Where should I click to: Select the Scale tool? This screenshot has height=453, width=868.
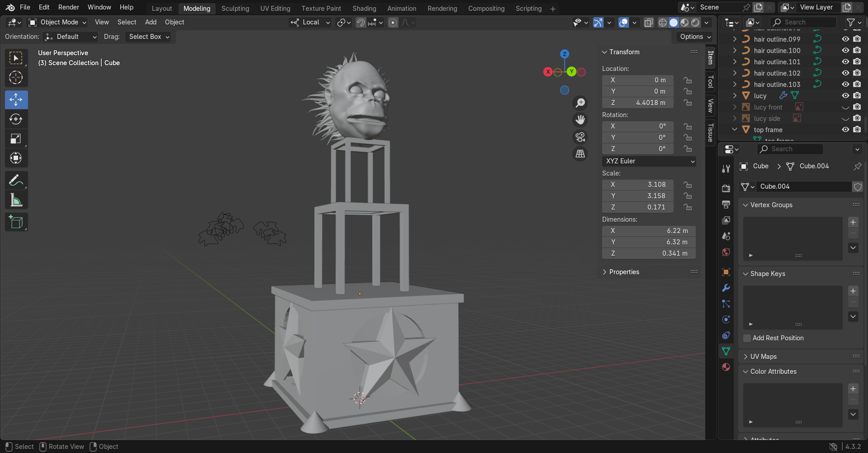[16, 139]
